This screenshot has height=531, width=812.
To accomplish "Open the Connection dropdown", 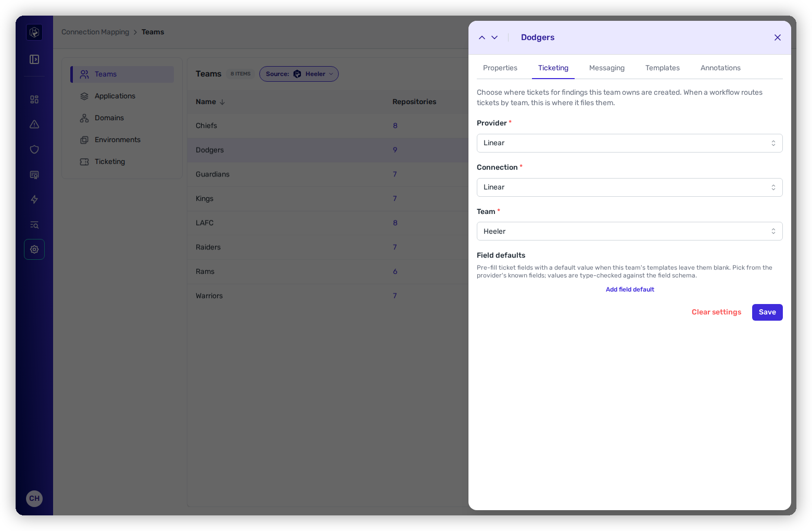I will [630, 187].
